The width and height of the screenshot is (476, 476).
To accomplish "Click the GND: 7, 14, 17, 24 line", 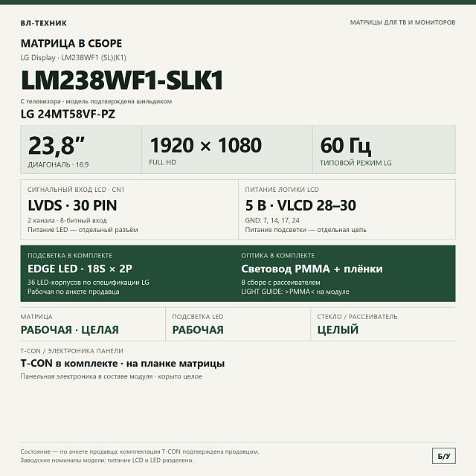I will (272, 221).
